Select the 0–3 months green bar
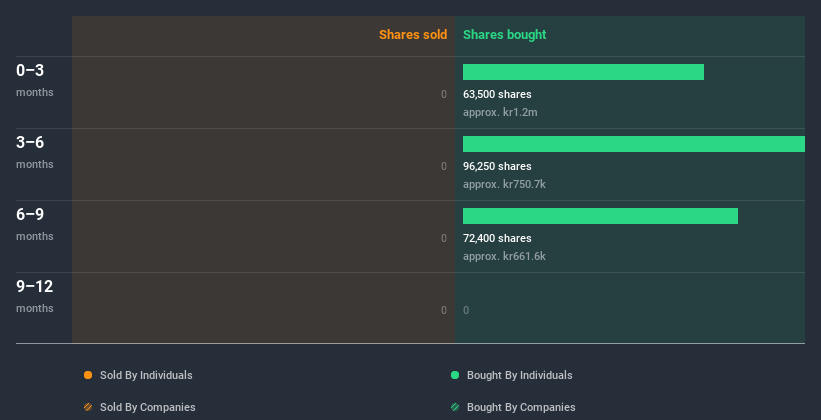Screen dimensions: 821x420 coord(583,72)
